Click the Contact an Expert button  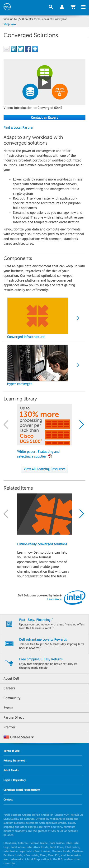[x=44, y=118]
